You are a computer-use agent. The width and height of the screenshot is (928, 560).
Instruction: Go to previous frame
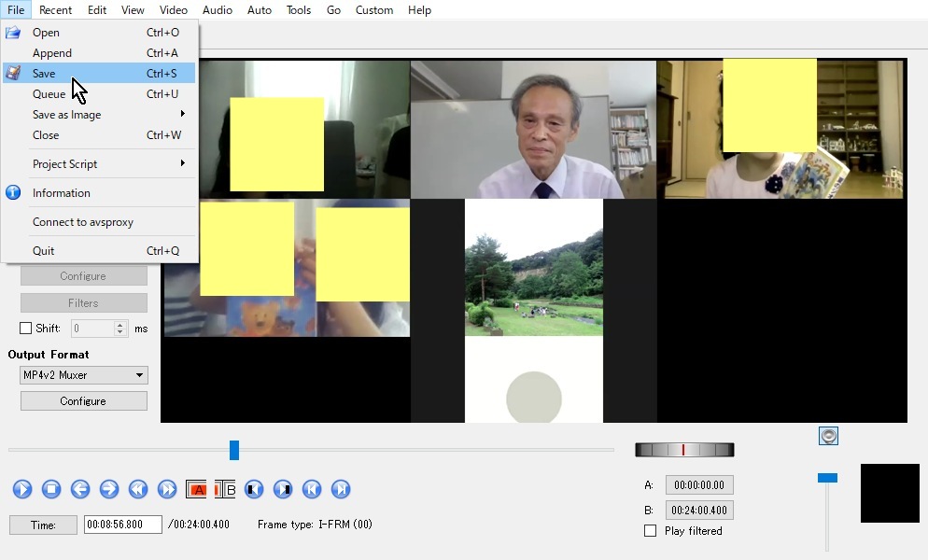tap(80, 489)
